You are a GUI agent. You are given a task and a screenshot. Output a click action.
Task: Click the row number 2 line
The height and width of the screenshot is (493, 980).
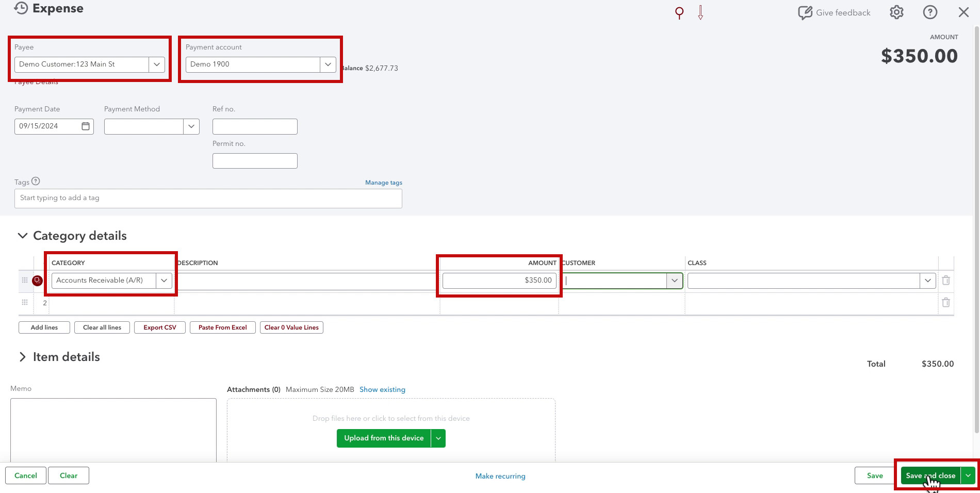pos(45,303)
